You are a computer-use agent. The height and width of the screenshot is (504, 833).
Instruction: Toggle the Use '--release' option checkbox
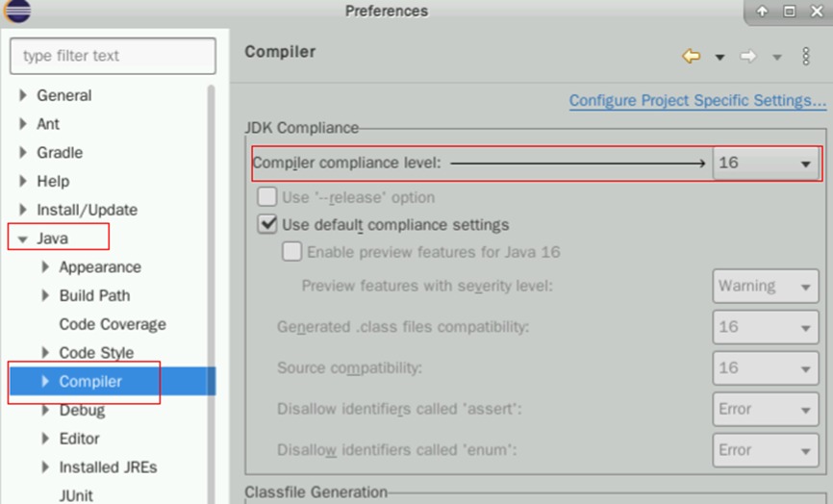coord(266,197)
